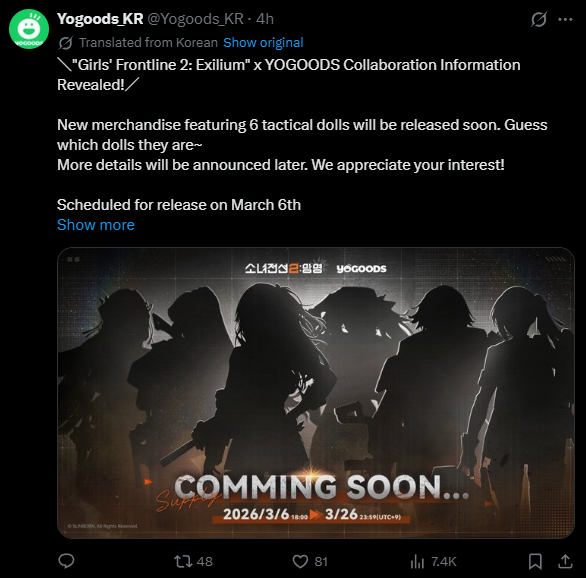Click the 7.4K views count
This screenshot has width=586, height=578.
(x=444, y=562)
